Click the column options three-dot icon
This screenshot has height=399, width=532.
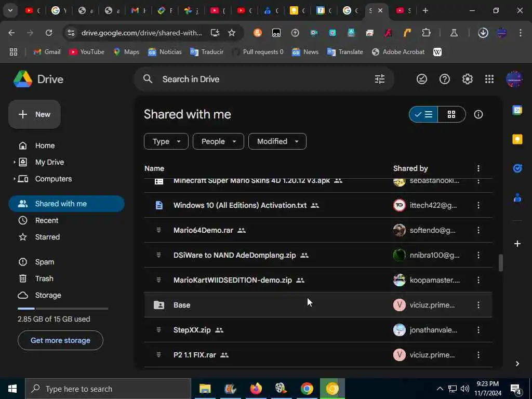[x=478, y=168]
